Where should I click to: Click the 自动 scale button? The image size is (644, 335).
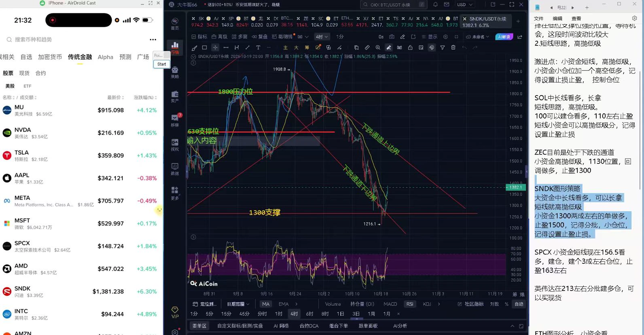coord(519,304)
